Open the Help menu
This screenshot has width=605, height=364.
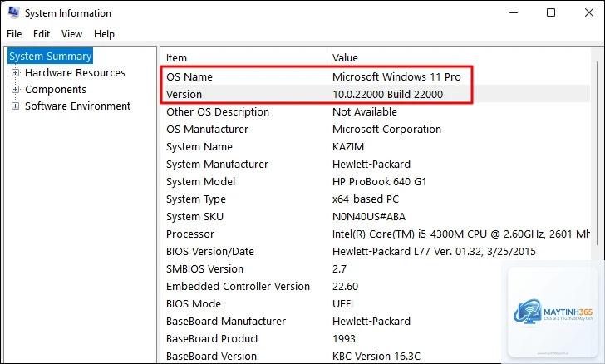click(x=104, y=34)
